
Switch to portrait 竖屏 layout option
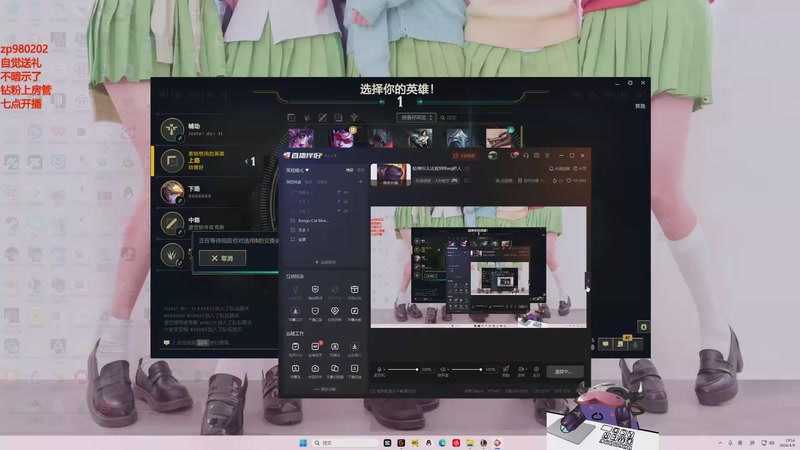point(361,170)
